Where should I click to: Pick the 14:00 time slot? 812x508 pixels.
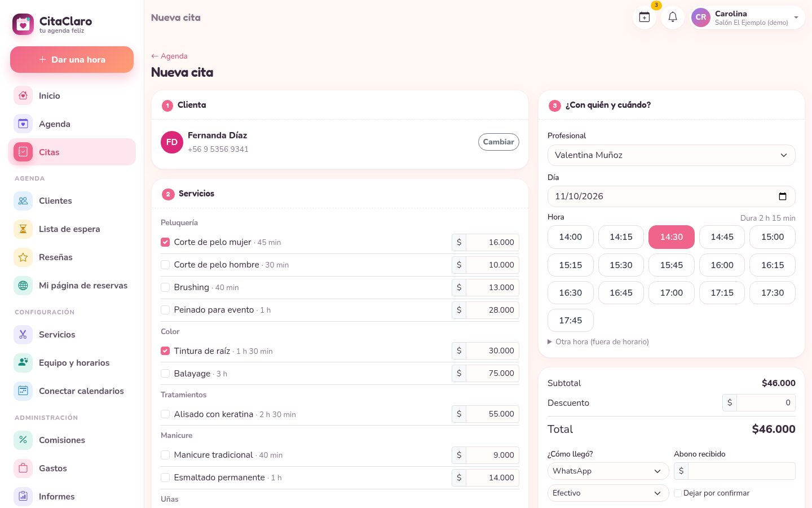pos(571,237)
